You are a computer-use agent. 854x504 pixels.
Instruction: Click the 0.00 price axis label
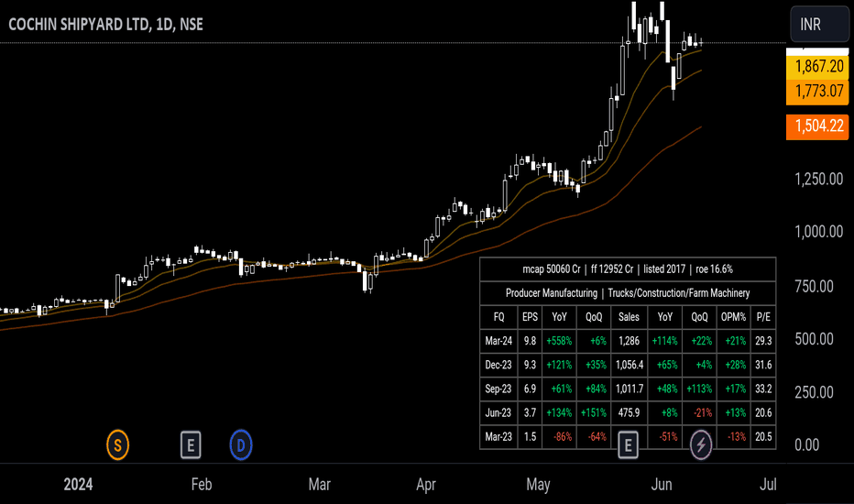pyautogui.click(x=806, y=445)
